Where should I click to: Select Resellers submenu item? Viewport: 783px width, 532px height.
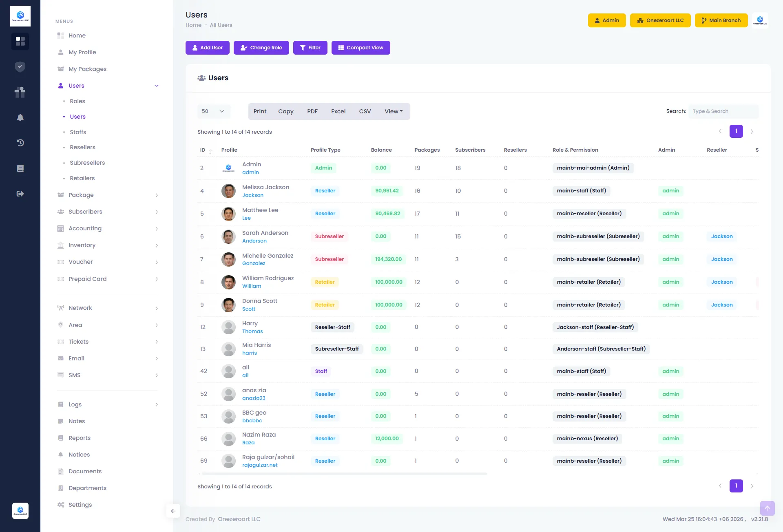[82, 147]
